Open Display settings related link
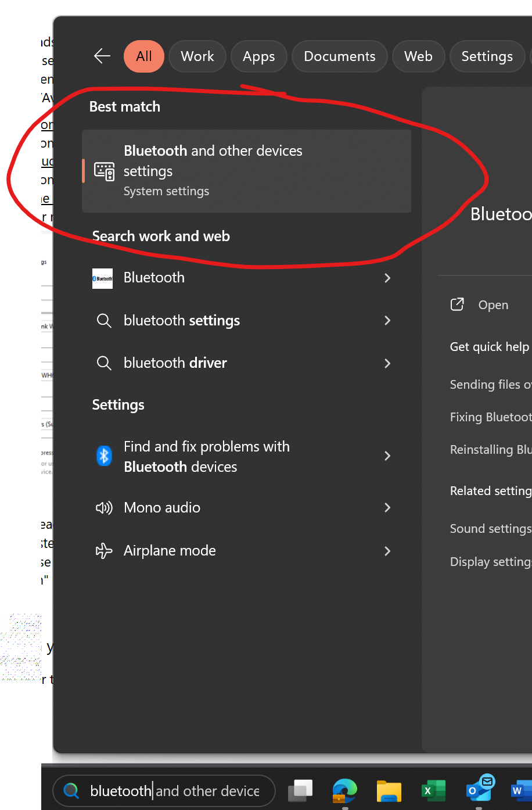The image size is (532, 810). pos(491,562)
